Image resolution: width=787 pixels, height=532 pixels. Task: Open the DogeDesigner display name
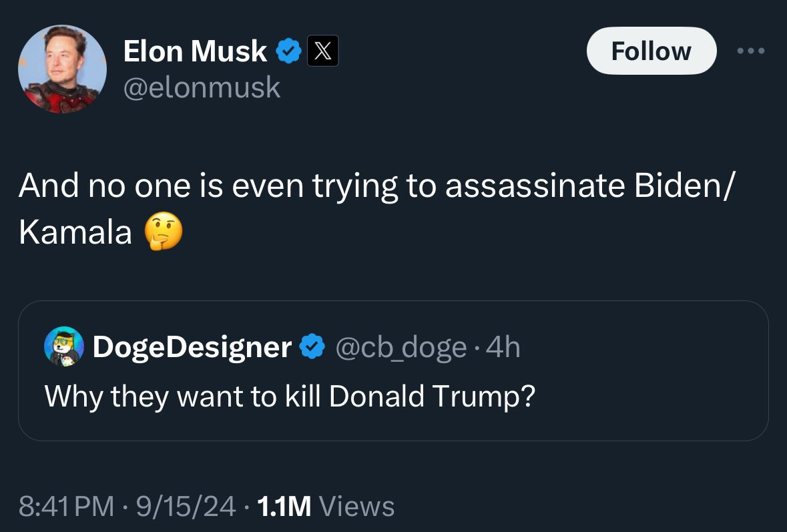tap(192, 347)
